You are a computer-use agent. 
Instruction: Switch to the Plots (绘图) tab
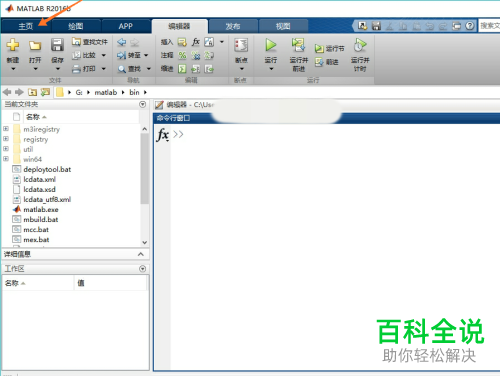coord(76,26)
